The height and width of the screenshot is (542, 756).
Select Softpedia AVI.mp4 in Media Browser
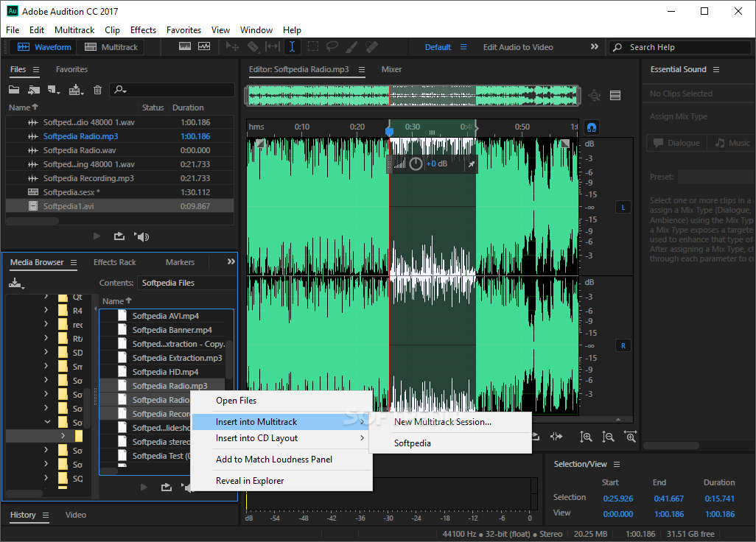163,316
